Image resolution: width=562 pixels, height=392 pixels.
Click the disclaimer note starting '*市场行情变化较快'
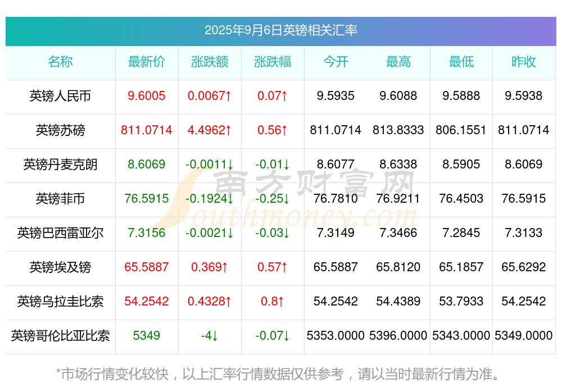278,375
